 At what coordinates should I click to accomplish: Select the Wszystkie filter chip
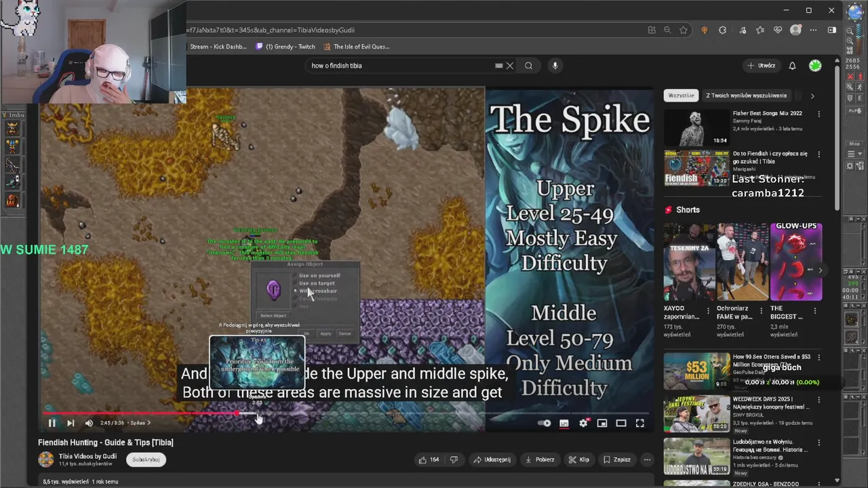pyautogui.click(x=681, y=96)
